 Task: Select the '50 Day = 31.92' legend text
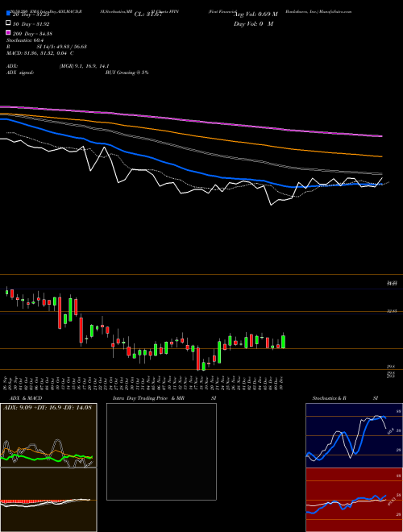coord(31,23)
